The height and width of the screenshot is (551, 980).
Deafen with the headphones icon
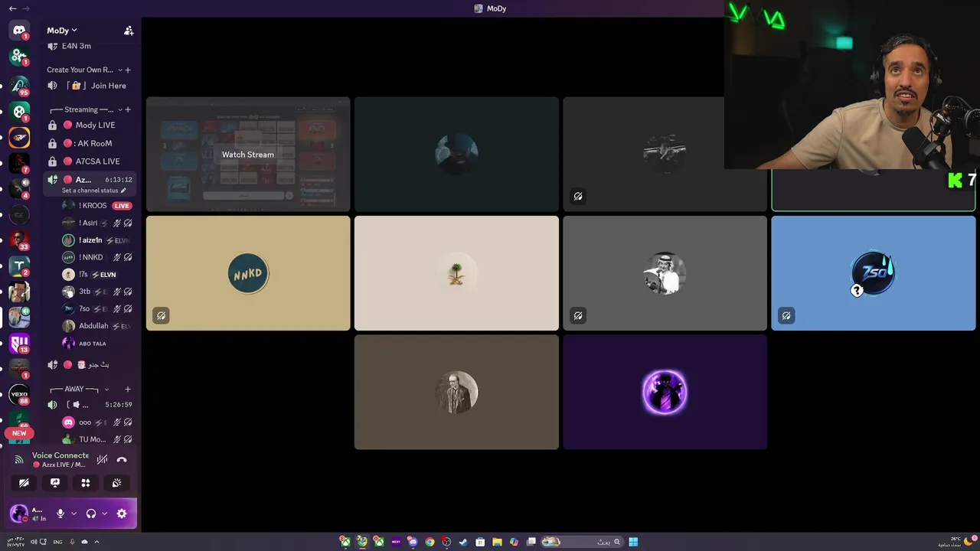[91, 514]
